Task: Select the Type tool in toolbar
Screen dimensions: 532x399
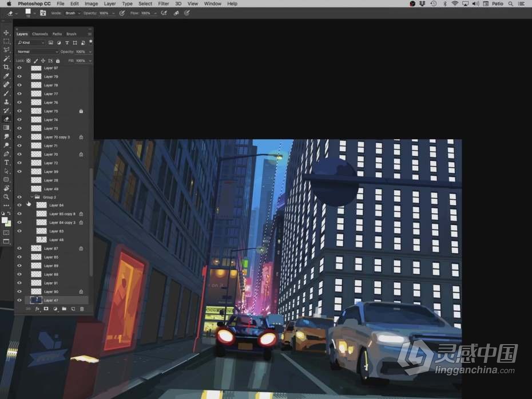Action: tap(6, 163)
